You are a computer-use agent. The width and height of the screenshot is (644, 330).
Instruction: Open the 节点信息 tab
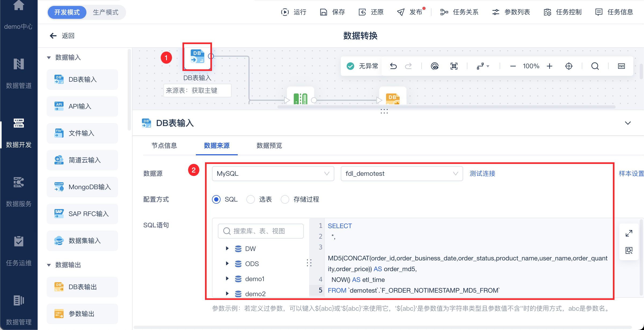(164, 146)
